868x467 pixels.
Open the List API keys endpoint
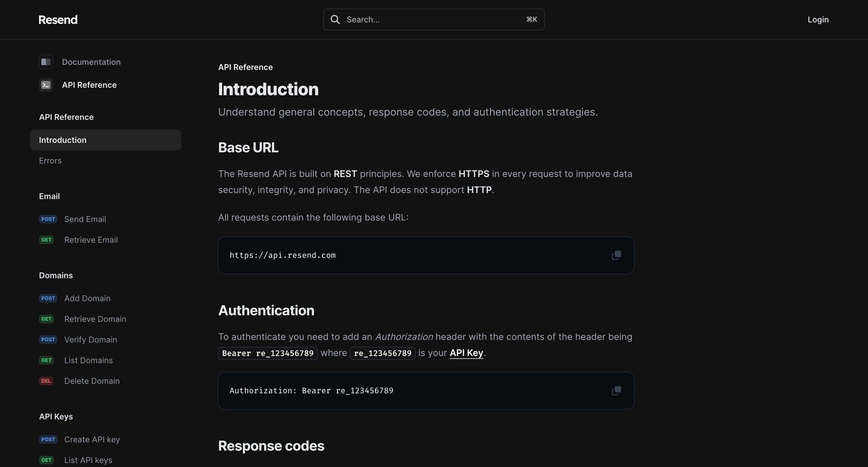coord(88,460)
